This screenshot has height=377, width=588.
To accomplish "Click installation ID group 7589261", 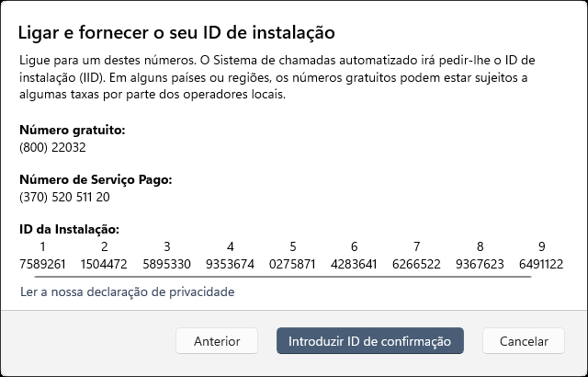I will point(42,263).
